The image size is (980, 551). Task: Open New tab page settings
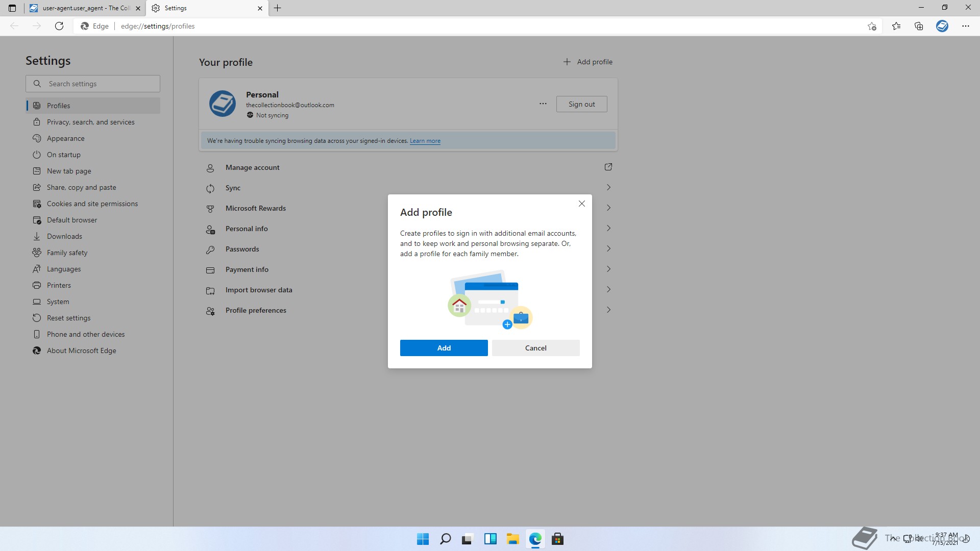coord(93,171)
